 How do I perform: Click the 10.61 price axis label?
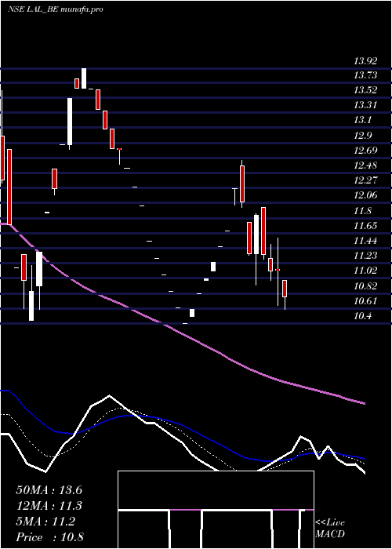pyautogui.click(x=365, y=301)
